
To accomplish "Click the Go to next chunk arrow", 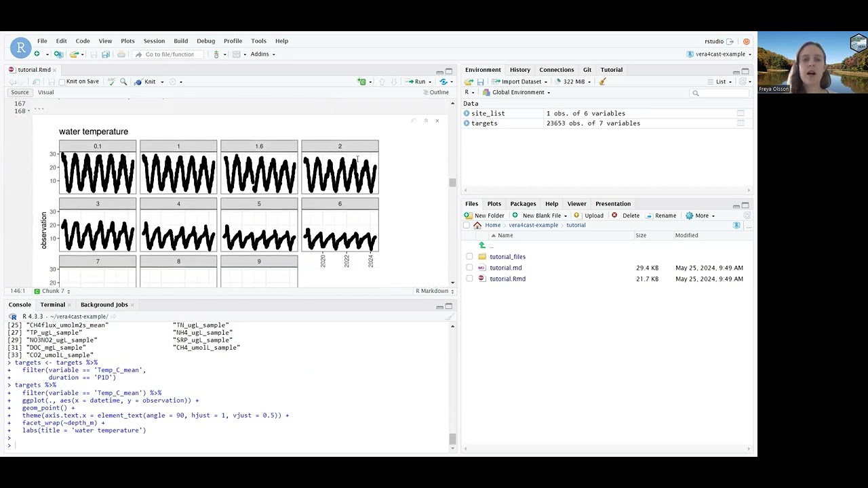I will [393, 81].
